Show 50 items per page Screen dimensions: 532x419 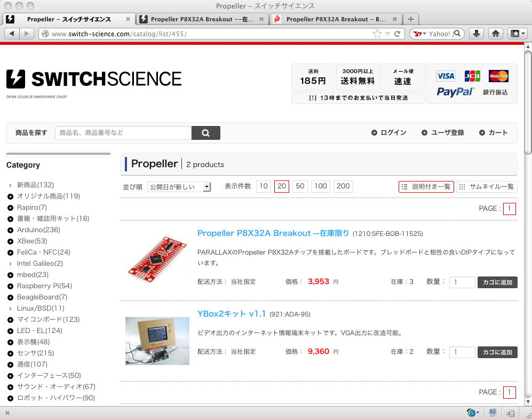point(300,186)
